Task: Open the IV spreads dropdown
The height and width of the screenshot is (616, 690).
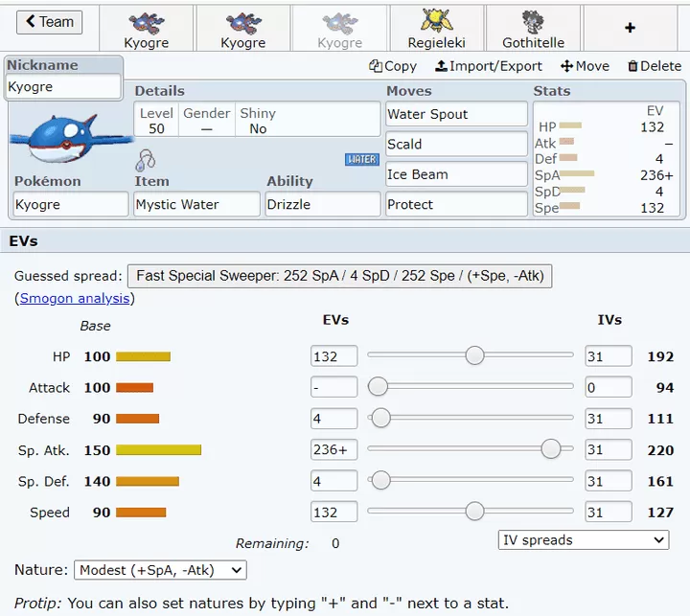Action: (584, 540)
